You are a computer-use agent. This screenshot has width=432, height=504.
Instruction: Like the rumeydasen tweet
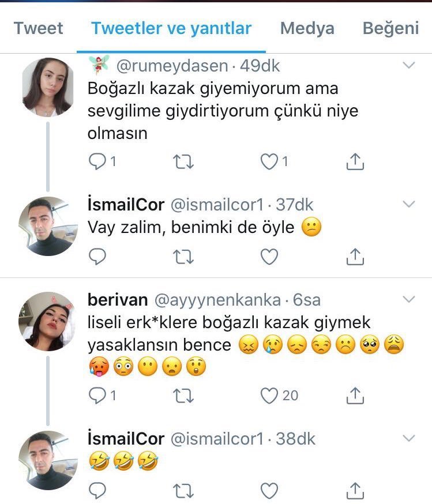click(x=269, y=162)
